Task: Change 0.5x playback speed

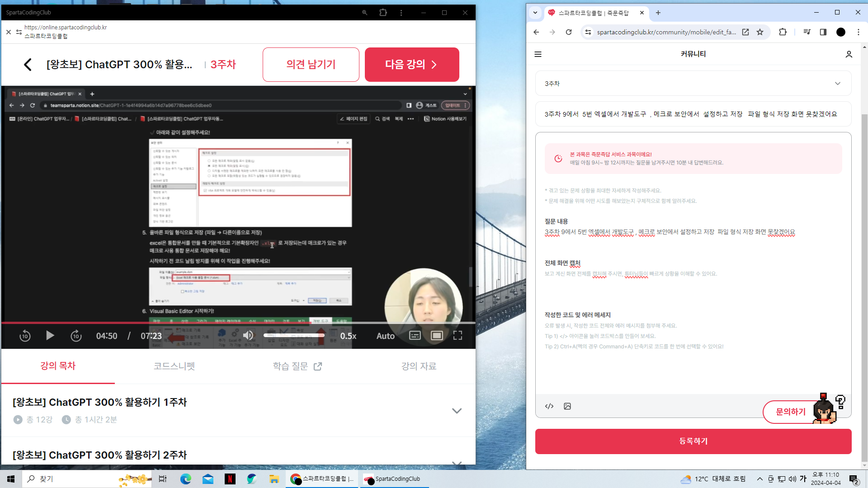Action: tap(348, 336)
